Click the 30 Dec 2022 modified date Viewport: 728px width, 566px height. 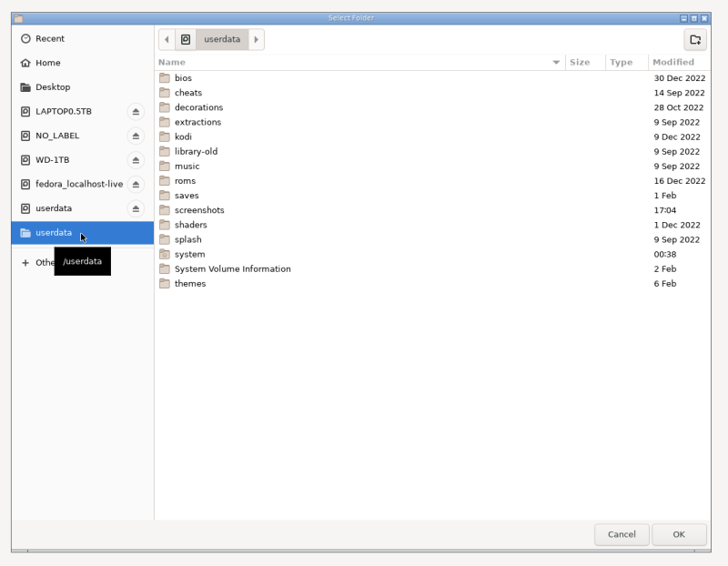pos(679,78)
